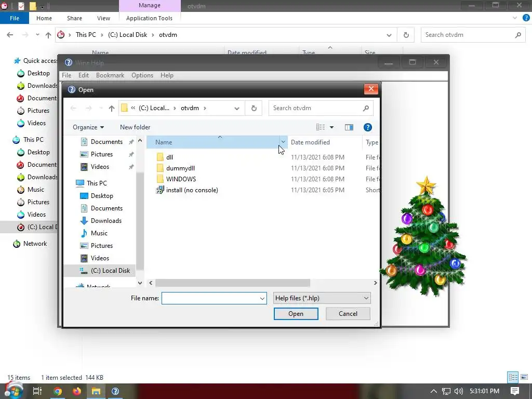Open Explorer's ribbon Help icon
532x399 pixels.
pos(526,18)
